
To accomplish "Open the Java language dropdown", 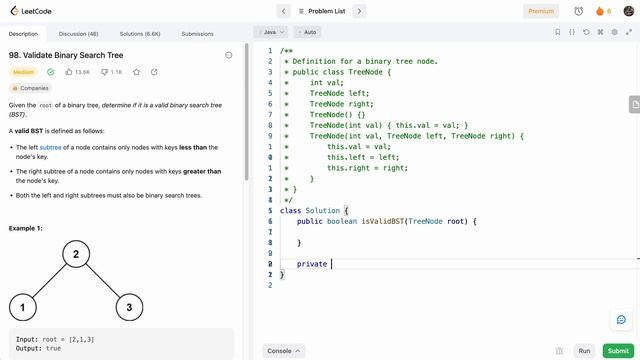I will coord(271,32).
